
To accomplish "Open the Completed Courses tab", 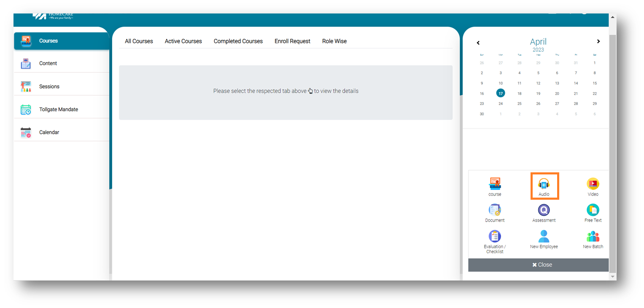I will [238, 41].
